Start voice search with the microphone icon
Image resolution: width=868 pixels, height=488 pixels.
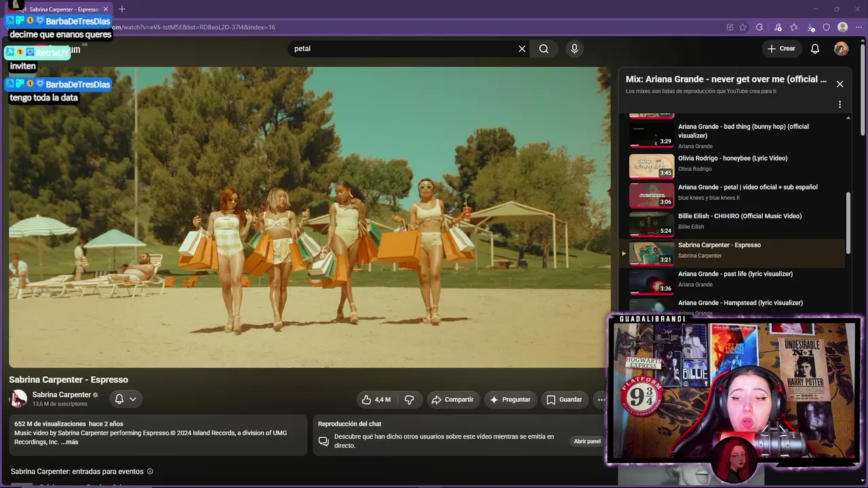(574, 49)
